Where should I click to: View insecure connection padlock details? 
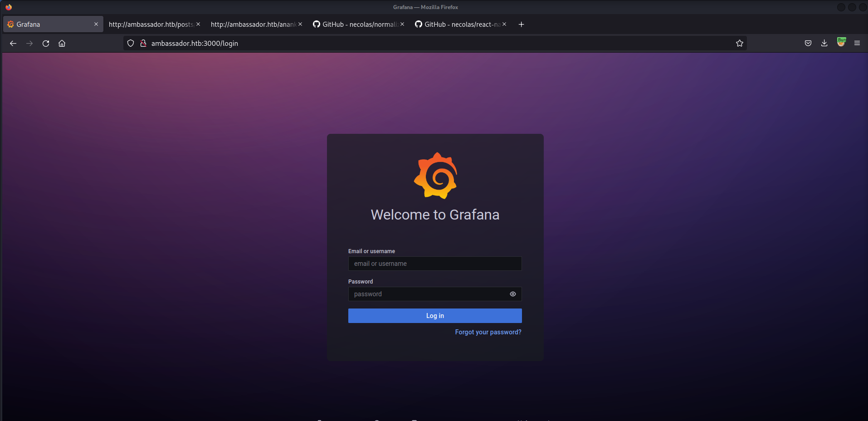click(x=143, y=44)
